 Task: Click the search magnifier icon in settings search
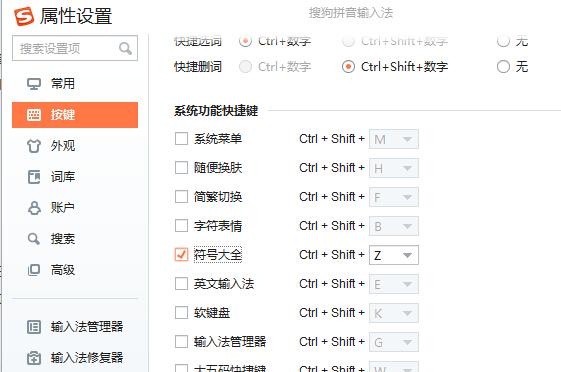coord(125,48)
